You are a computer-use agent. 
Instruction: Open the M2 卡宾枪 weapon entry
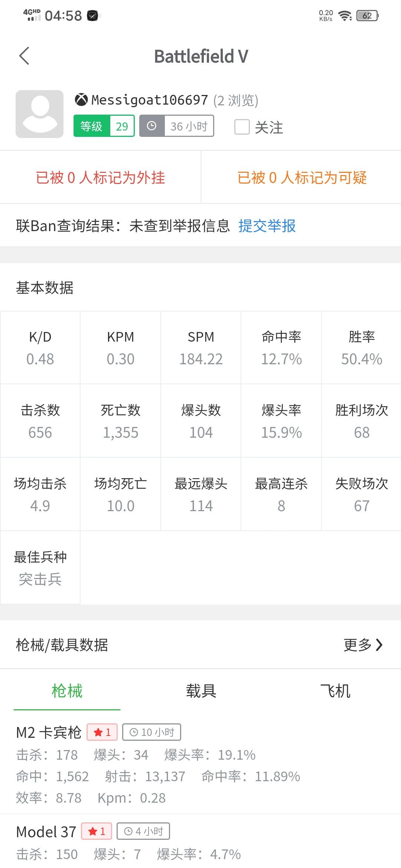click(x=200, y=765)
